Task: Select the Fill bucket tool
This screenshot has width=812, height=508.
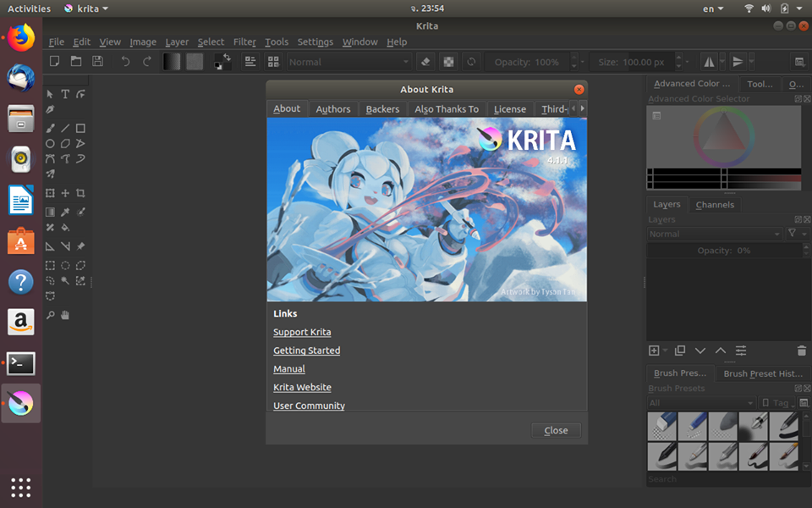Action: [65, 227]
